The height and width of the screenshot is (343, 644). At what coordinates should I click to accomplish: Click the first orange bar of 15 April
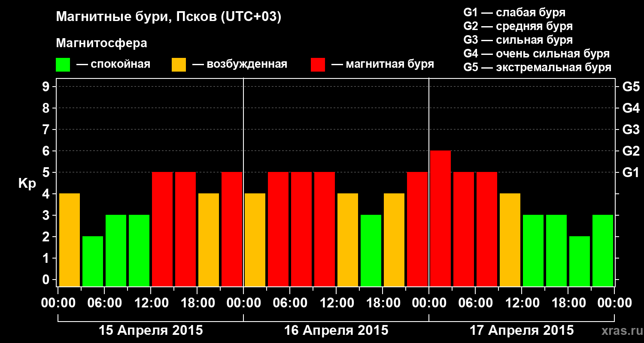[x=70, y=240]
